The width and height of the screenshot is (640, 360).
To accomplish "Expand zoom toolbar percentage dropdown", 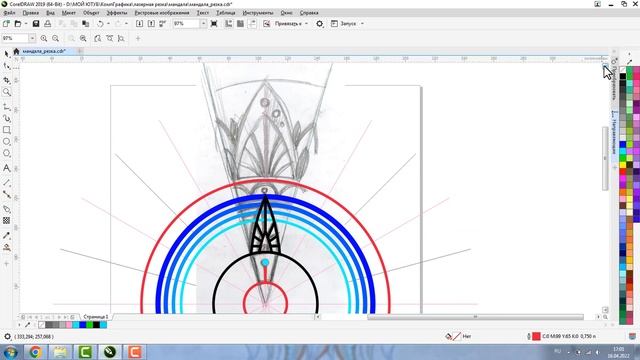I will coord(32,38).
